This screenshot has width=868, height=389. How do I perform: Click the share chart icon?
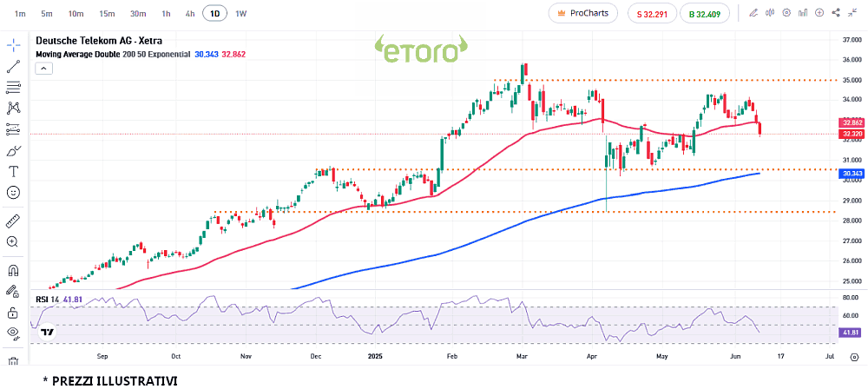pos(836,13)
